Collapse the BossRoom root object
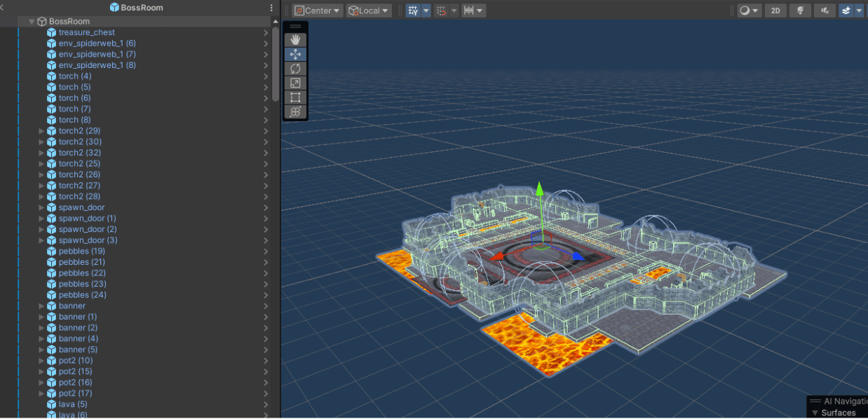This screenshot has height=419, width=868. coord(32,22)
